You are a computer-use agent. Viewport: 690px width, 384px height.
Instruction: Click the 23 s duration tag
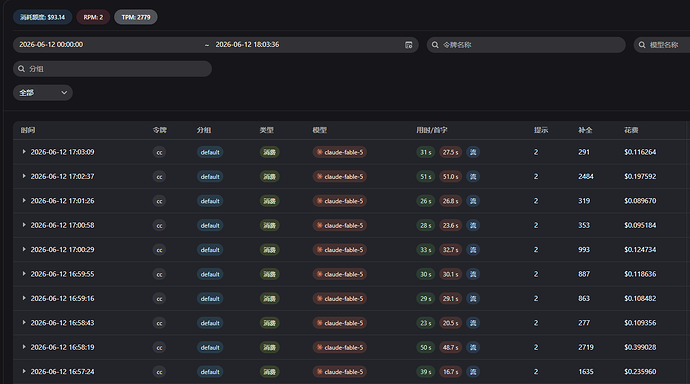tap(426, 323)
